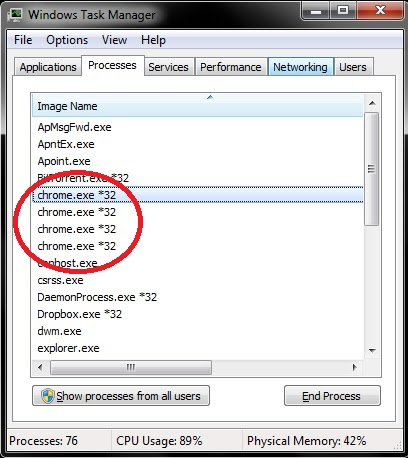Maximize the Task Manager window

[x=343, y=11]
